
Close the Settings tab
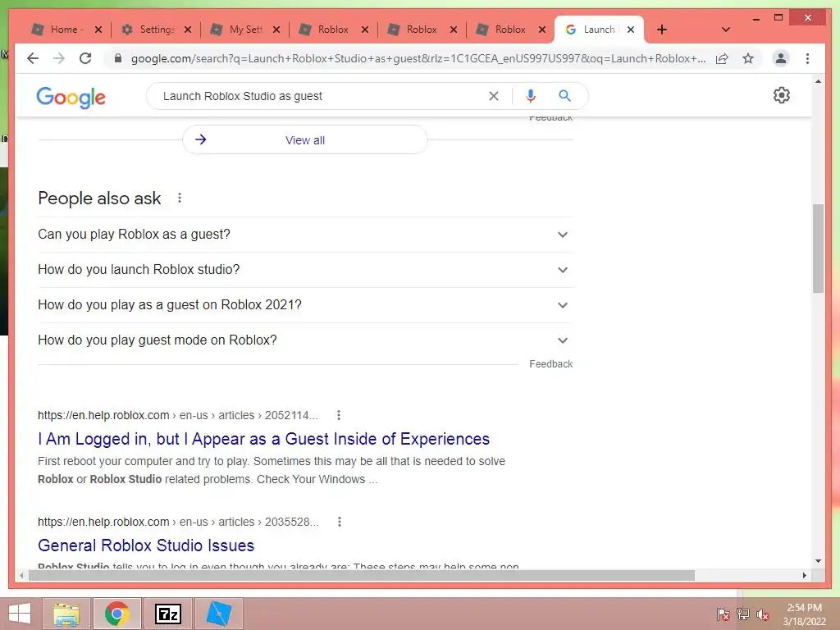tap(188, 30)
